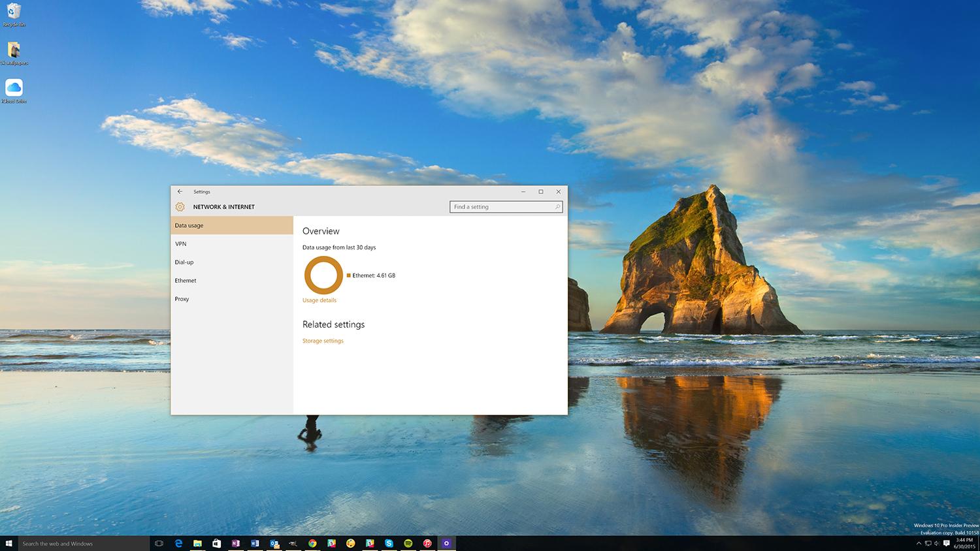The image size is (980, 551).
Task: Minimize the Settings window
Action: [x=523, y=191]
